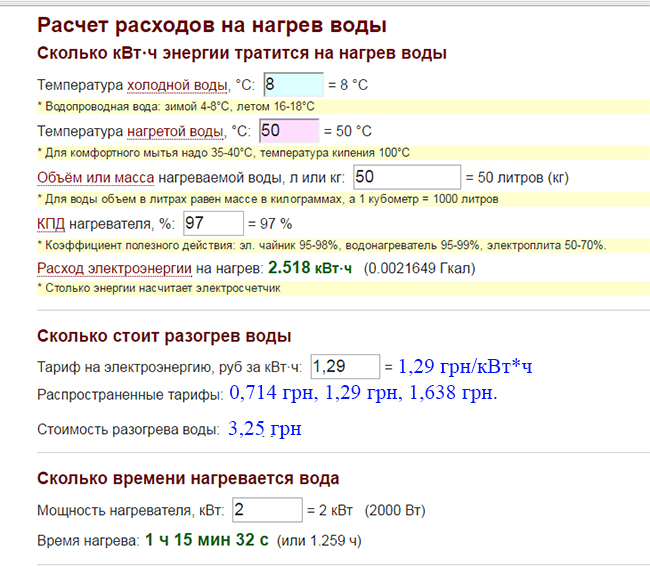Image resolution: width=650 pixels, height=566 pixels.
Task: Click the underlined "КПД" link
Action: [53, 224]
